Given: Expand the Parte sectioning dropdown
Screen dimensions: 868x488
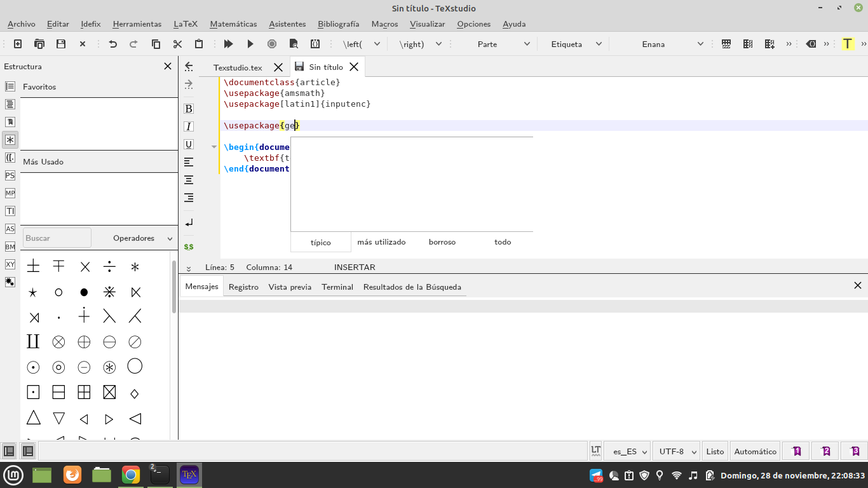Looking at the screenshot, I should tap(503, 44).
